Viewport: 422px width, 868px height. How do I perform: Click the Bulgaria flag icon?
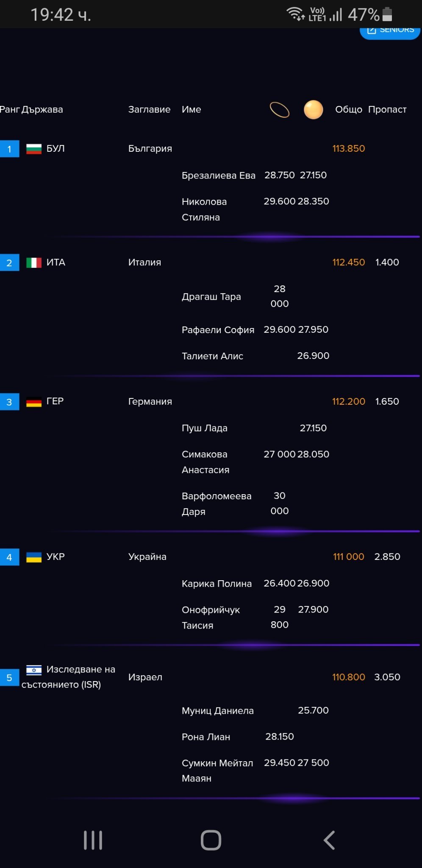(34, 149)
